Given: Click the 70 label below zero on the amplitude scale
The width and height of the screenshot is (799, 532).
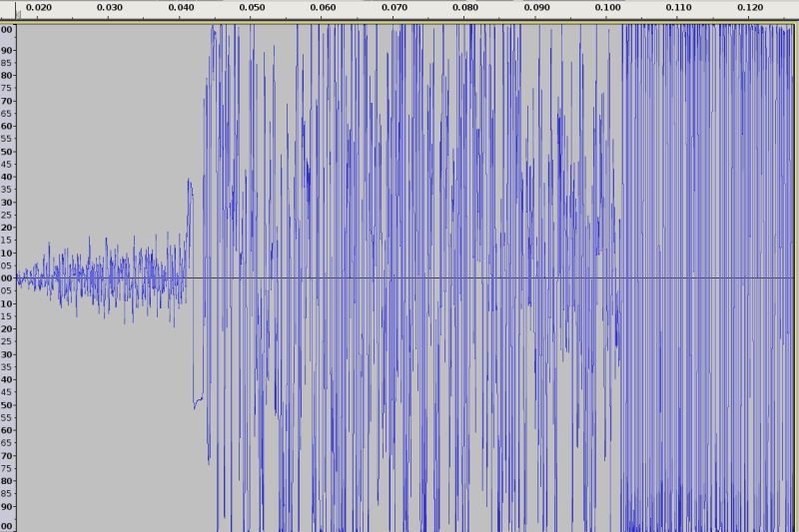Looking at the screenshot, I should click(7, 455).
